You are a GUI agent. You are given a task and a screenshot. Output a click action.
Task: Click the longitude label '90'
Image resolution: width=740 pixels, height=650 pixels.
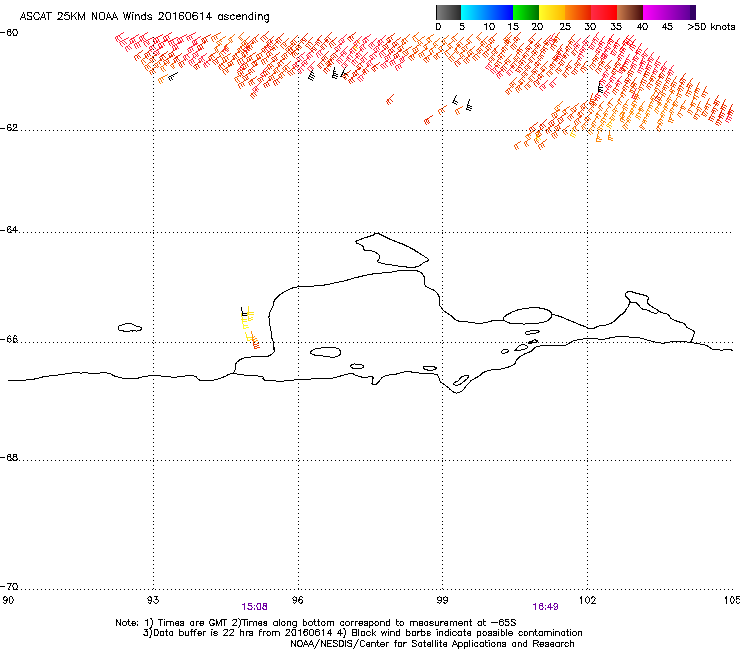(8, 600)
